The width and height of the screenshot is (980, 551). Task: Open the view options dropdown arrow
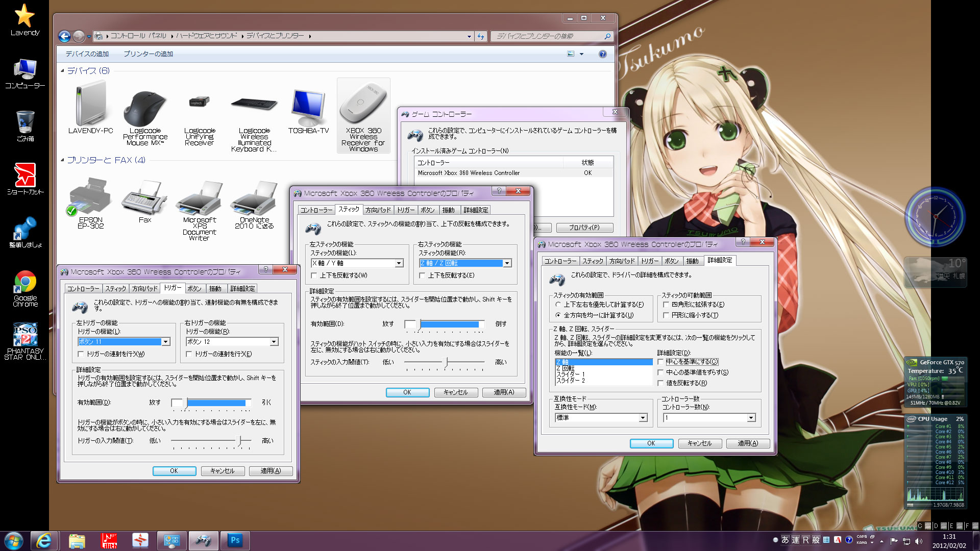[x=581, y=54]
